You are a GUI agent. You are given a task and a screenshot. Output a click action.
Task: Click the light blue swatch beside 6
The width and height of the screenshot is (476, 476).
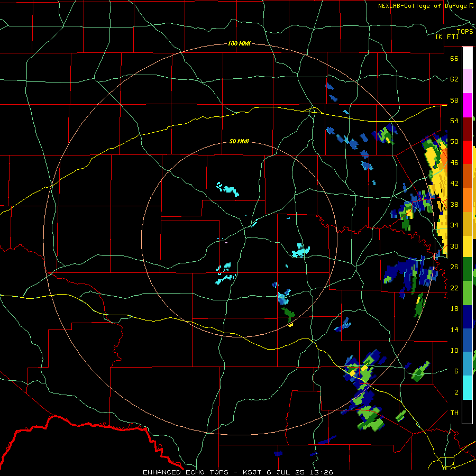(467, 364)
